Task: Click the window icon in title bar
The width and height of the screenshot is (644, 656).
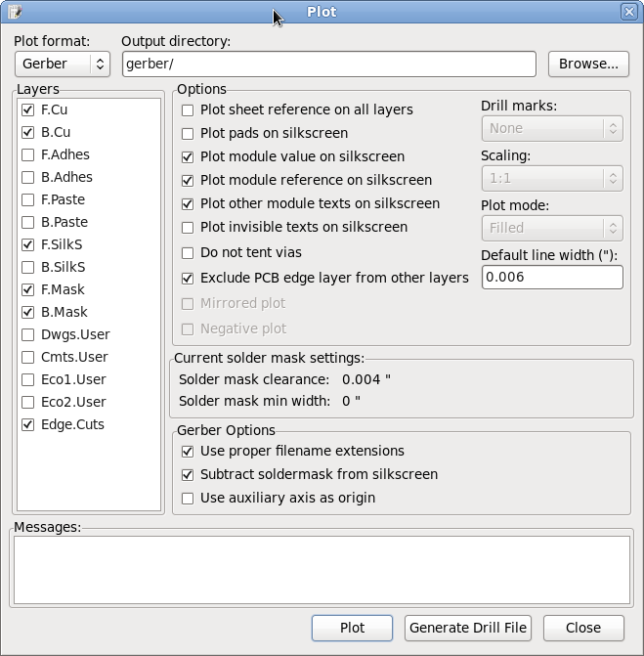Action: coord(15,12)
